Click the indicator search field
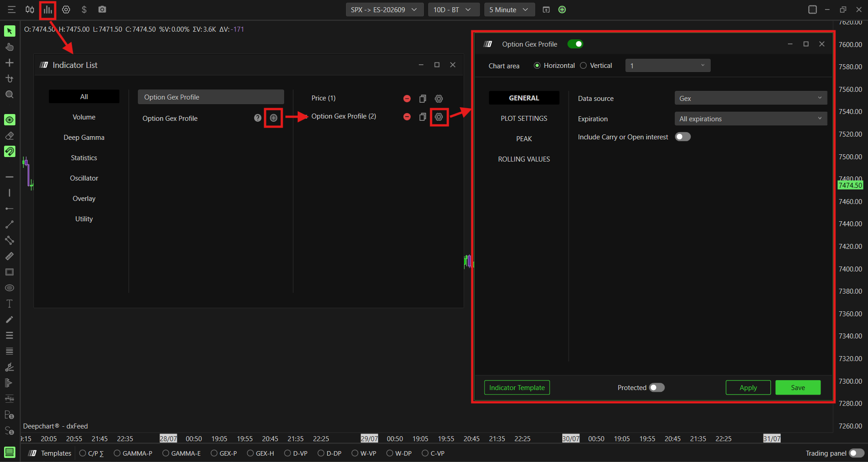Viewport: 868px width, 462px height. coord(211,97)
